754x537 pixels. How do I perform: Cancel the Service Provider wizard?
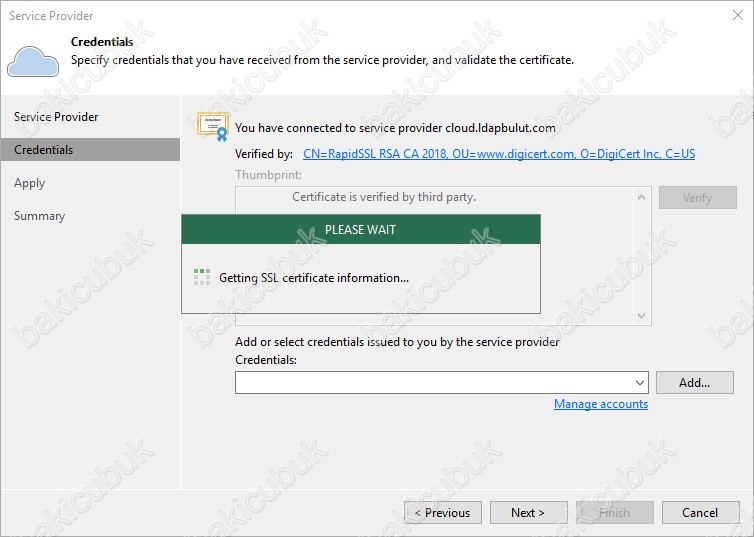(x=701, y=512)
